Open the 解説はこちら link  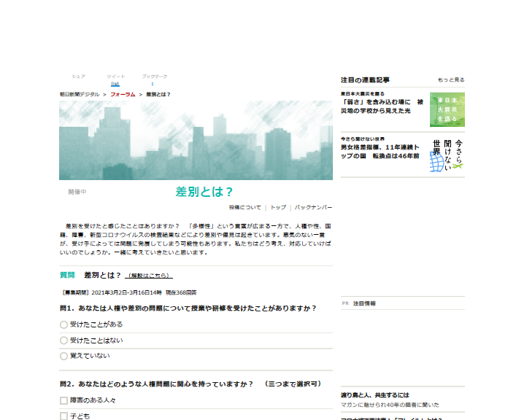[149, 276]
